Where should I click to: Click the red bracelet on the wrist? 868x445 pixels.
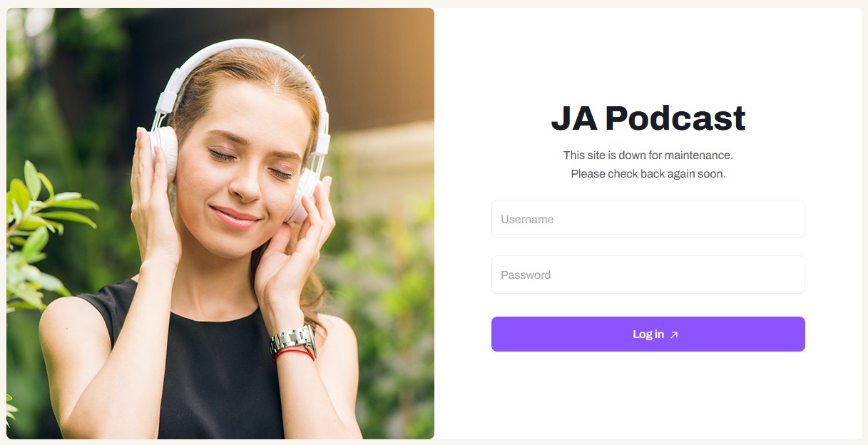tap(294, 353)
